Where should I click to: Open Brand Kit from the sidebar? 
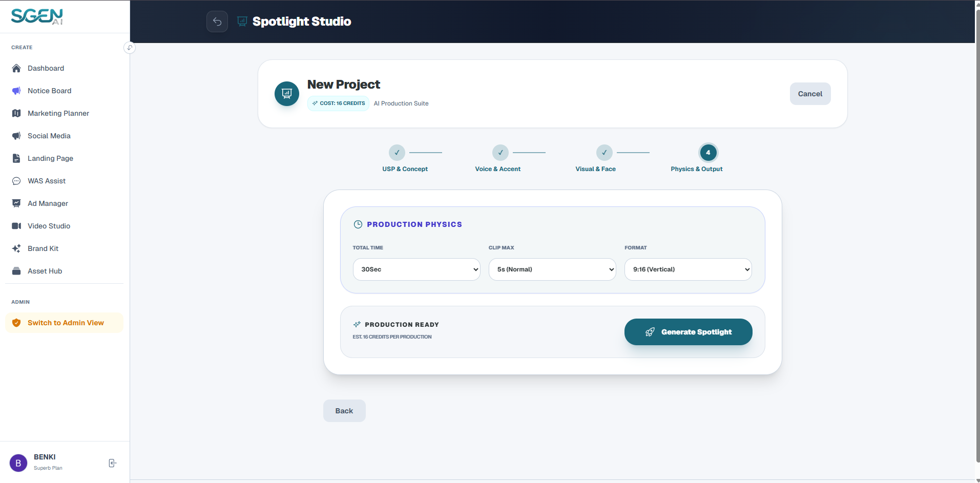[x=65, y=248]
